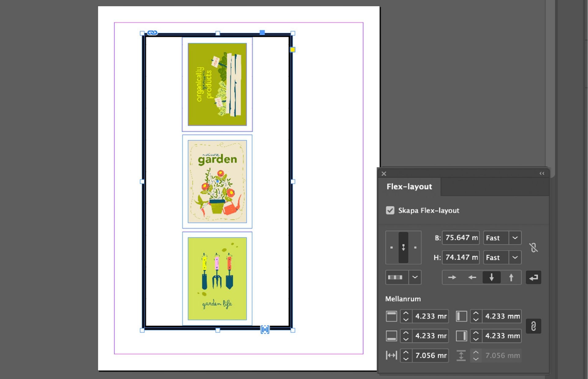Toggle the link icon beside Mellanrum values
Viewport: 588px width, 379px height.
[x=533, y=326]
